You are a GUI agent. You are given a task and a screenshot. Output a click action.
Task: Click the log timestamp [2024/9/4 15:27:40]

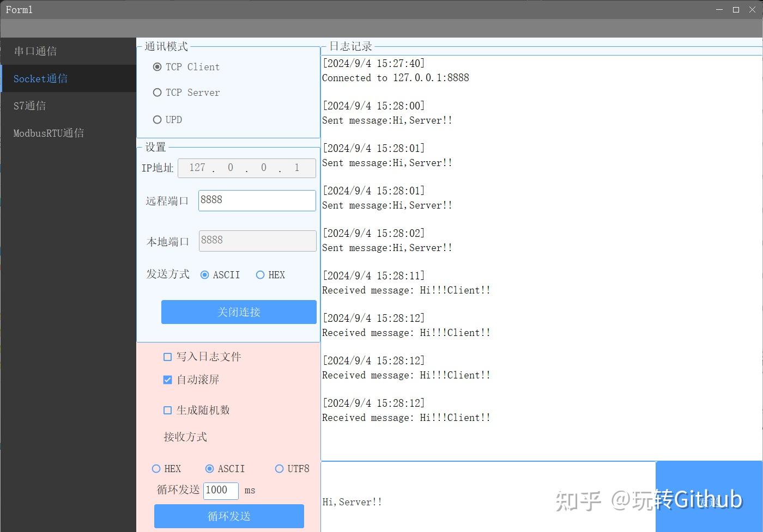[373, 63]
